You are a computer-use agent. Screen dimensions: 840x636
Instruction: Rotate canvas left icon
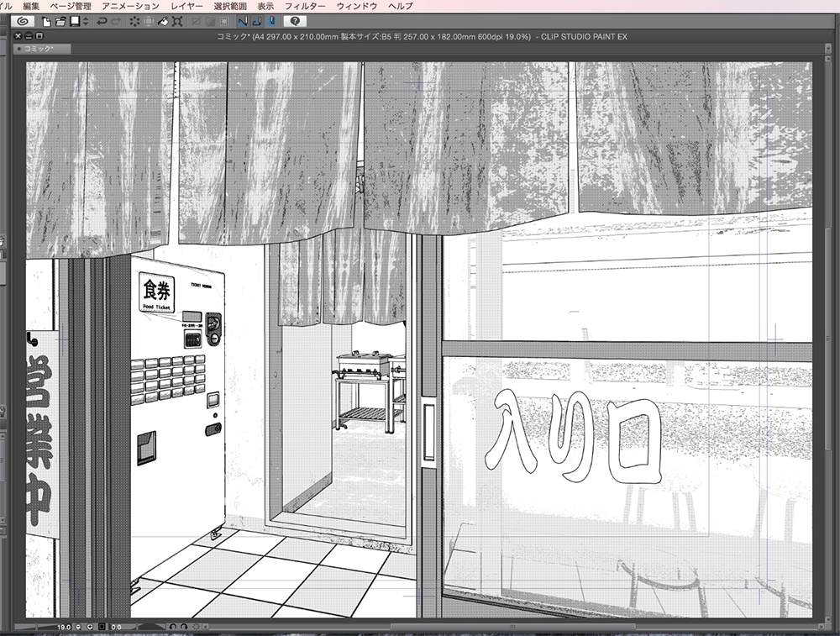pyautogui.click(x=172, y=627)
